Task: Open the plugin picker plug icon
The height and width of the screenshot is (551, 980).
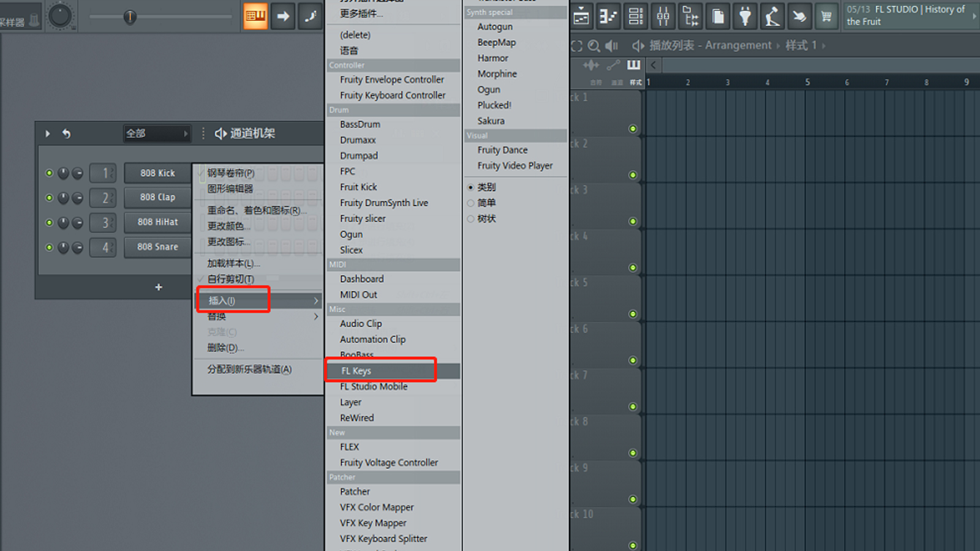Action: [745, 17]
